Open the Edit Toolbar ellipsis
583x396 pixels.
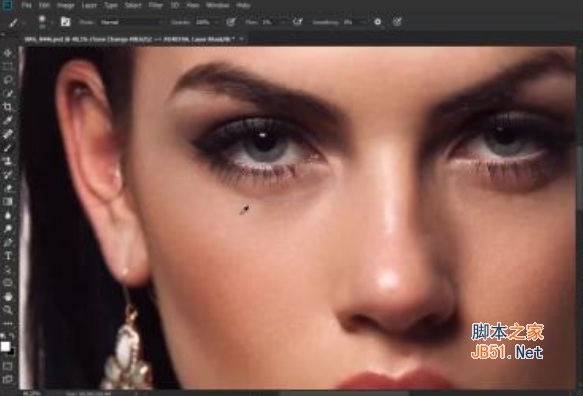pyautogui.click(x=8, y=323)
